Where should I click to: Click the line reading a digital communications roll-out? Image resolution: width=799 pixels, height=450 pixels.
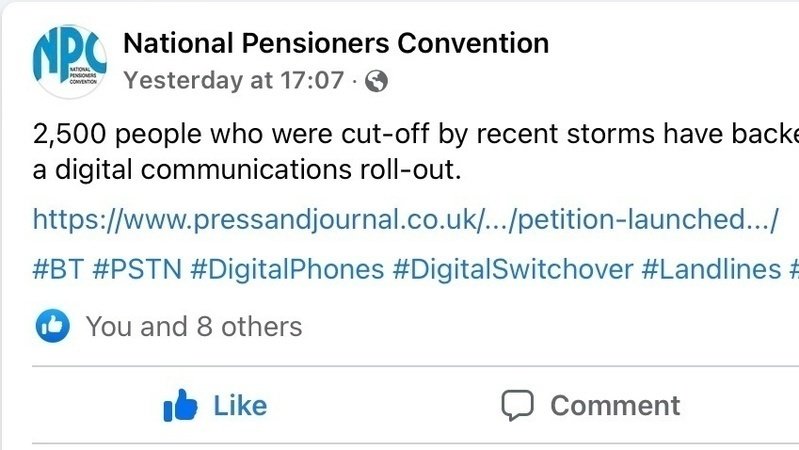coord(248,170)
